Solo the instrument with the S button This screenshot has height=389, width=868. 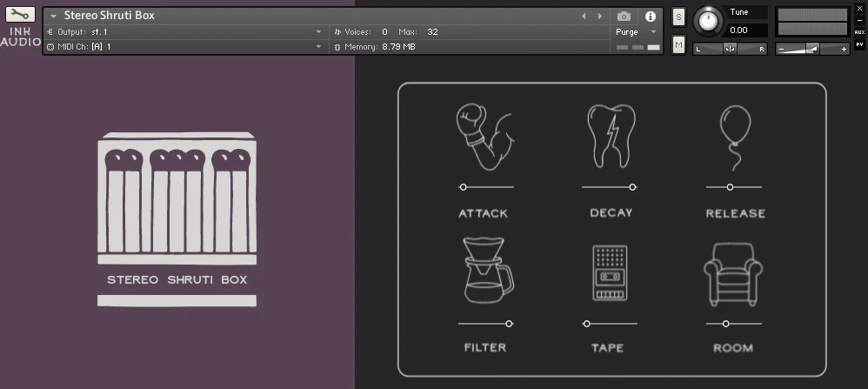point(678,17)
